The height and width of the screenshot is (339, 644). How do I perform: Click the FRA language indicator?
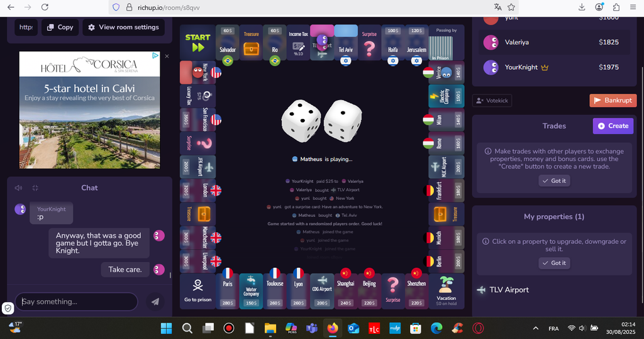553,328
